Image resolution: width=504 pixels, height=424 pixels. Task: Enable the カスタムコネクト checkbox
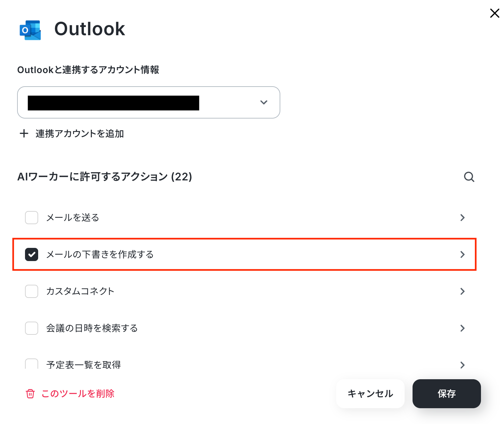32,291
